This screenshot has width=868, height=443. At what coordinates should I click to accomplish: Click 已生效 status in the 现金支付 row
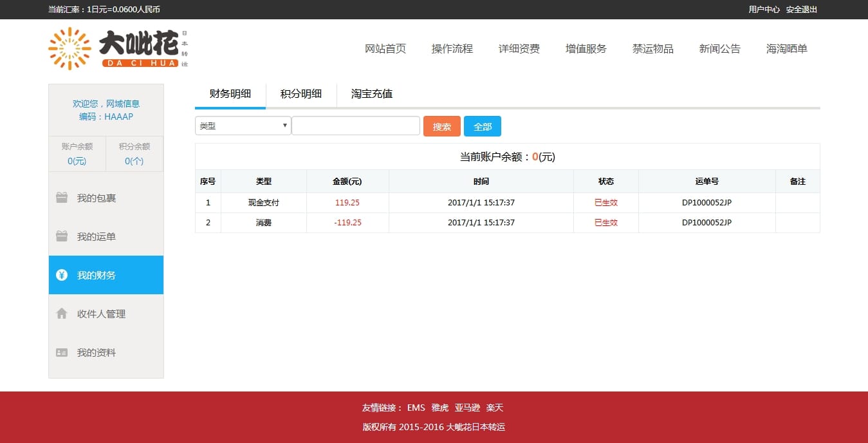pos(606,202)
